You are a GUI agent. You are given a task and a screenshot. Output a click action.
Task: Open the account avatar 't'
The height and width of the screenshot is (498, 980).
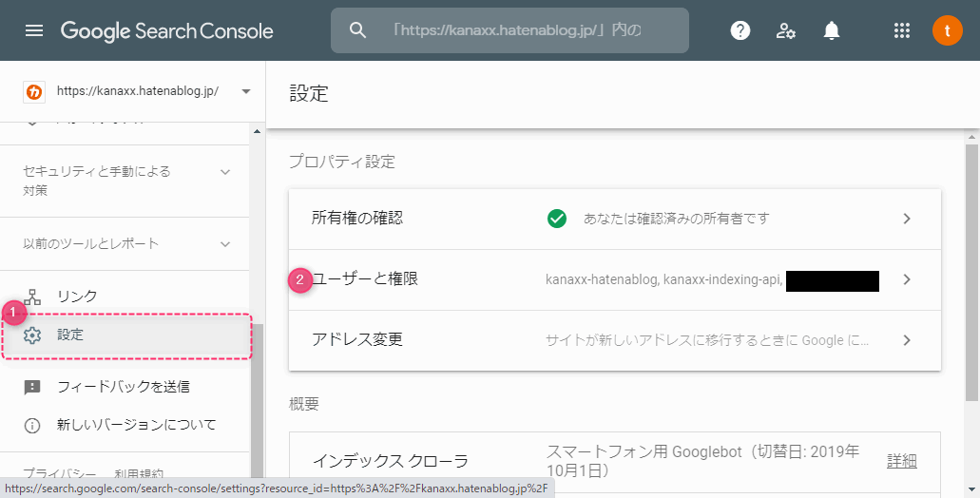pos(947,30)
